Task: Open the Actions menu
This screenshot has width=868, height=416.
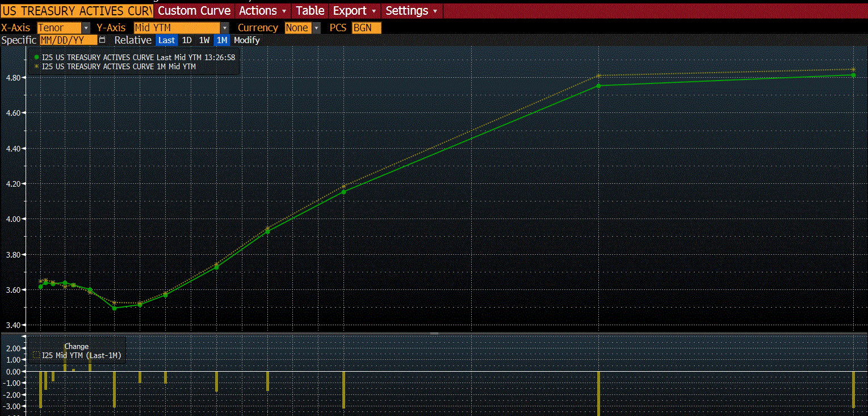Action: click(x=263, y=11)
